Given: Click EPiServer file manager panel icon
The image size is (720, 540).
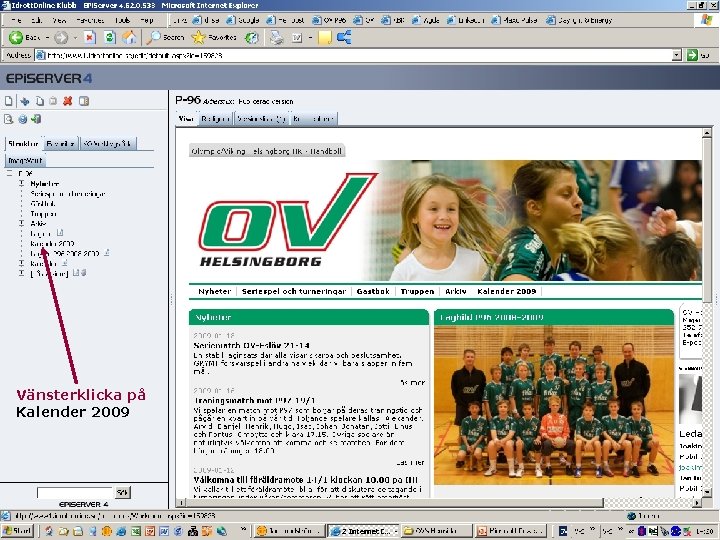Looking at the screenshot, I should (x=84, y=101).
